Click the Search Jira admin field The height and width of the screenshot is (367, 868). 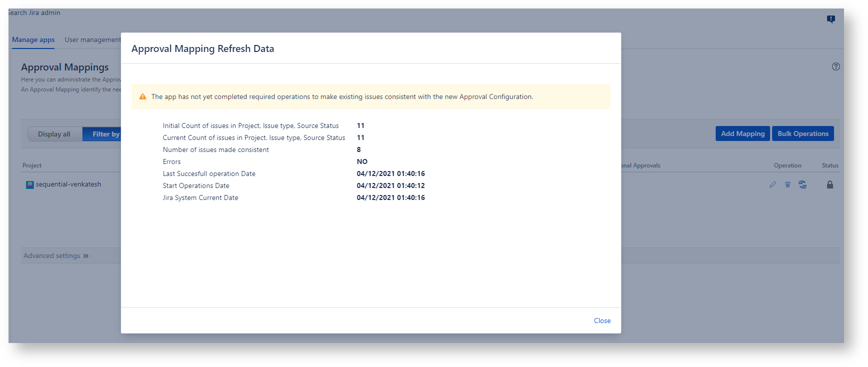coord(34,12)
